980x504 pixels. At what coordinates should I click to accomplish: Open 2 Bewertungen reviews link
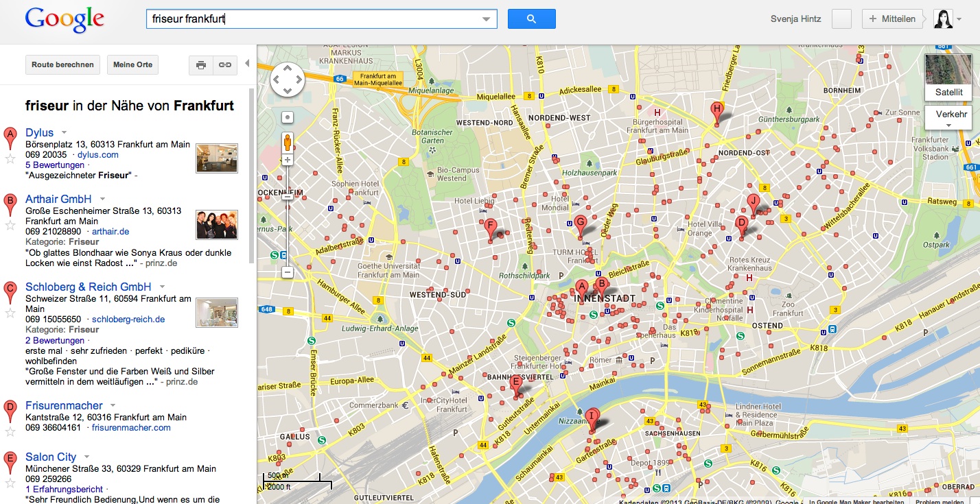click(55, 341)
